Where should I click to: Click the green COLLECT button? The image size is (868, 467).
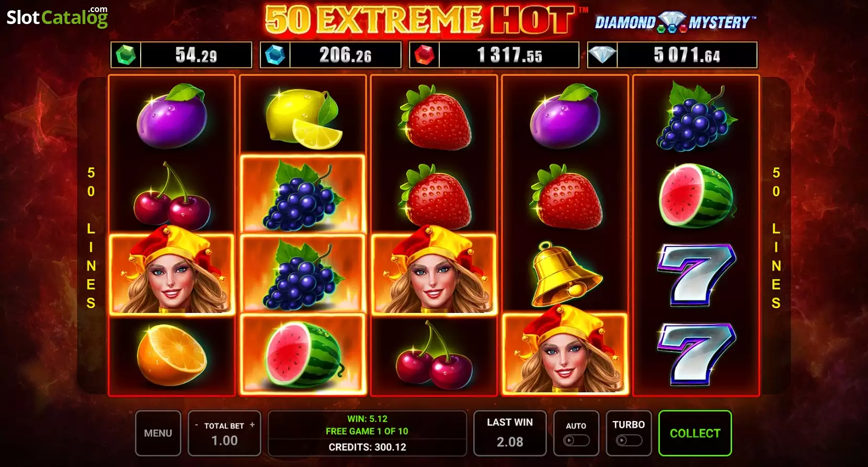pyautogui.click(x=695, y=433)
